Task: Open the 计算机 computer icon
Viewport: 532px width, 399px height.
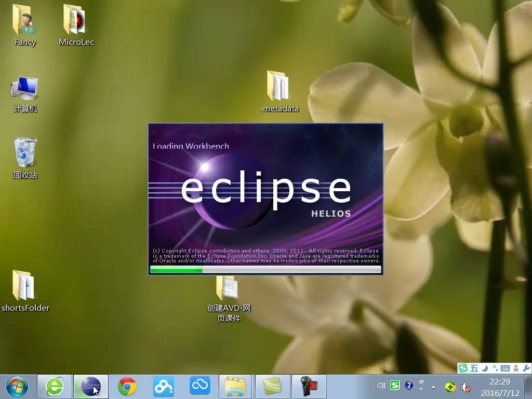Action: pyautogui.click(x=25, y=95)
